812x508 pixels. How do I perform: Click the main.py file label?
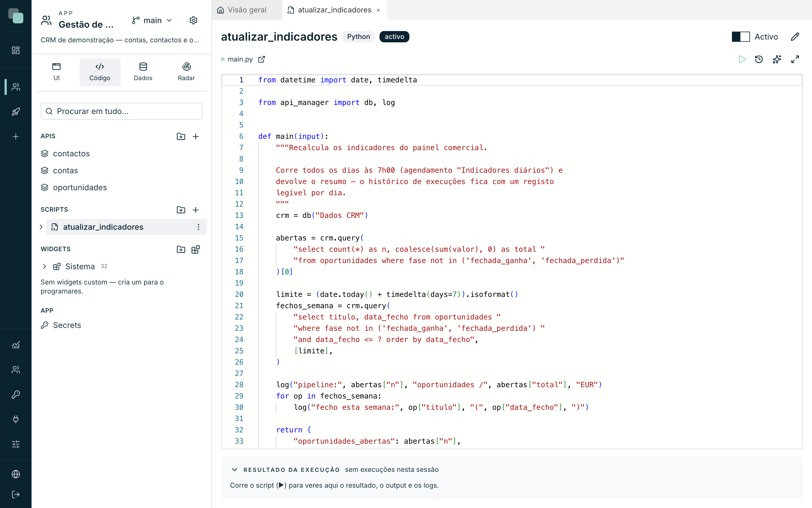(x=240, y=59)
